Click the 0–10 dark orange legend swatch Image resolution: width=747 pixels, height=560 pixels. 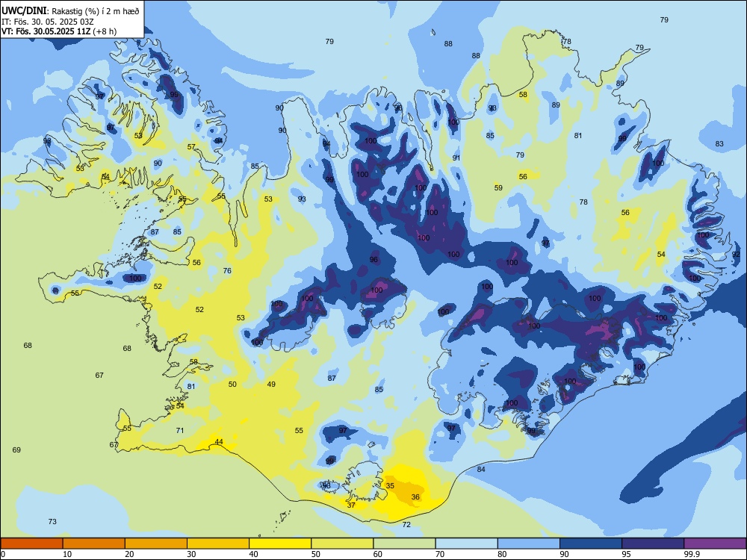[x=31, y=544]
